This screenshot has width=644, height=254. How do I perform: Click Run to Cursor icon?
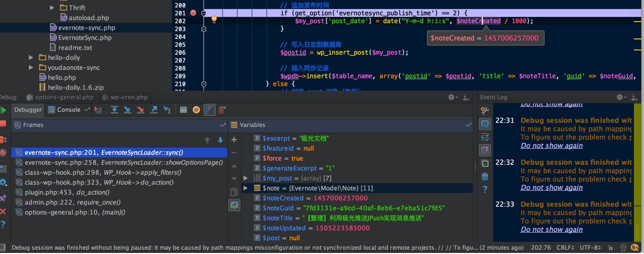pyautogui.click(x=167, y=110)
